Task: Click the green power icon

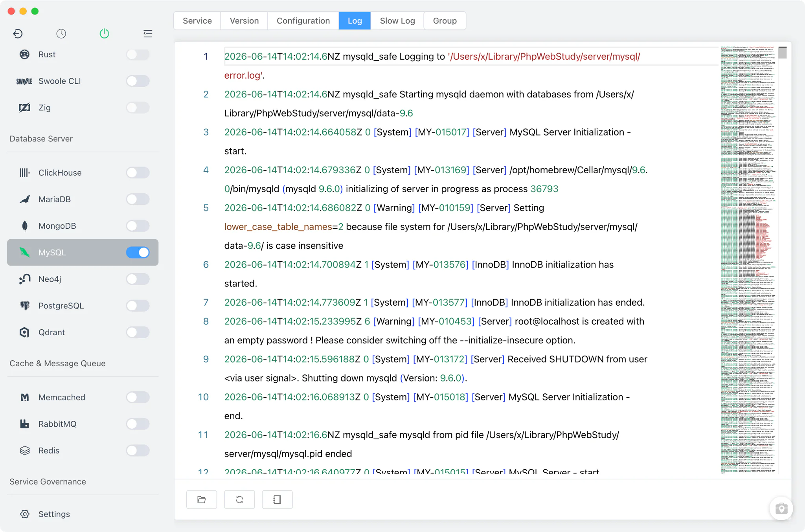Action: (x=104, y=34)
